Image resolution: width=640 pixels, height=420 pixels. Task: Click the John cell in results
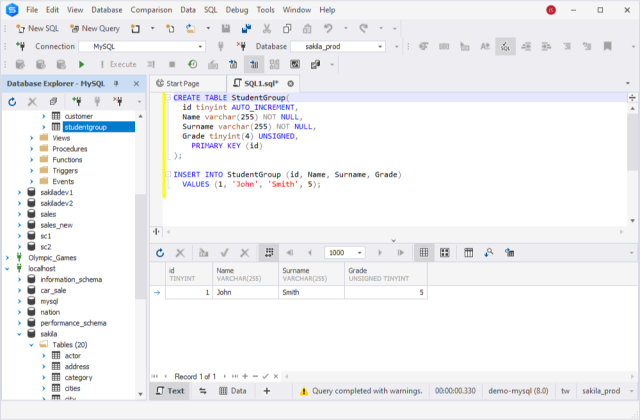pyautogui.click(x=245, y=293)
